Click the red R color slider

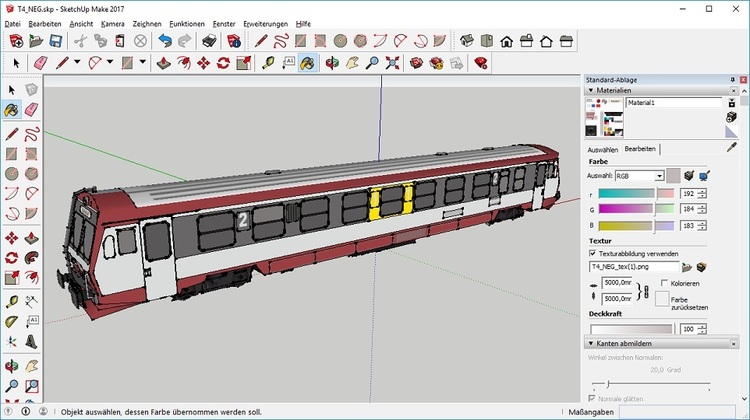coord(636,194)
